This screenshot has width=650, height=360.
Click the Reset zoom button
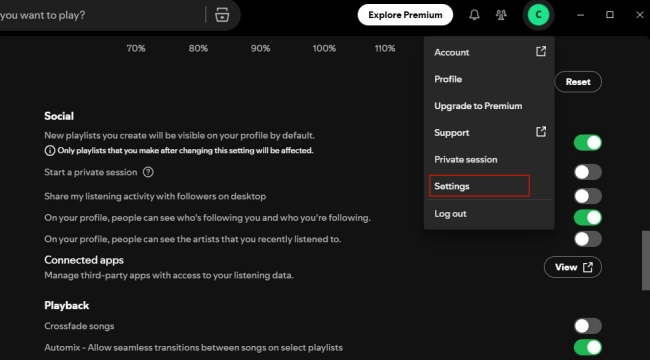[578, 82]
